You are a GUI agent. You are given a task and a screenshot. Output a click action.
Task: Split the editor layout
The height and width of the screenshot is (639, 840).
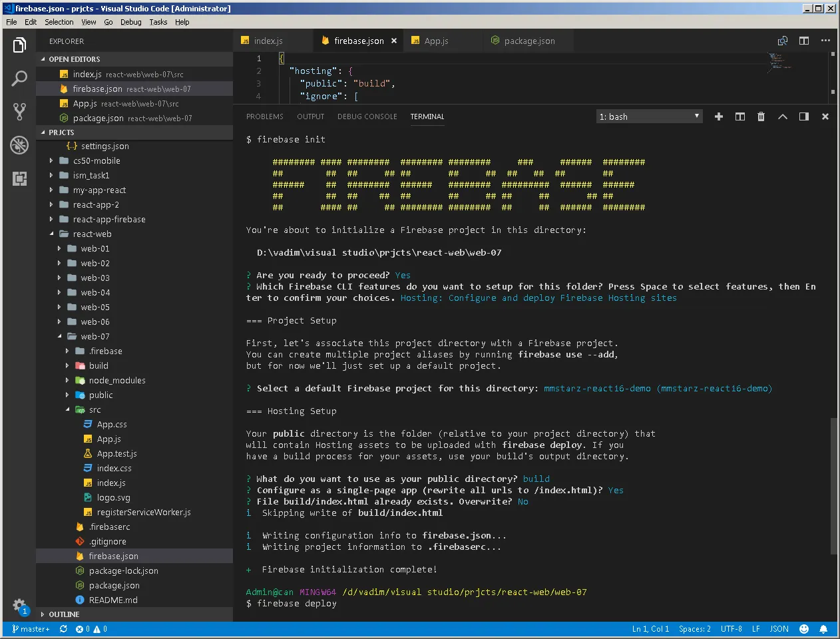coord(804,41)
